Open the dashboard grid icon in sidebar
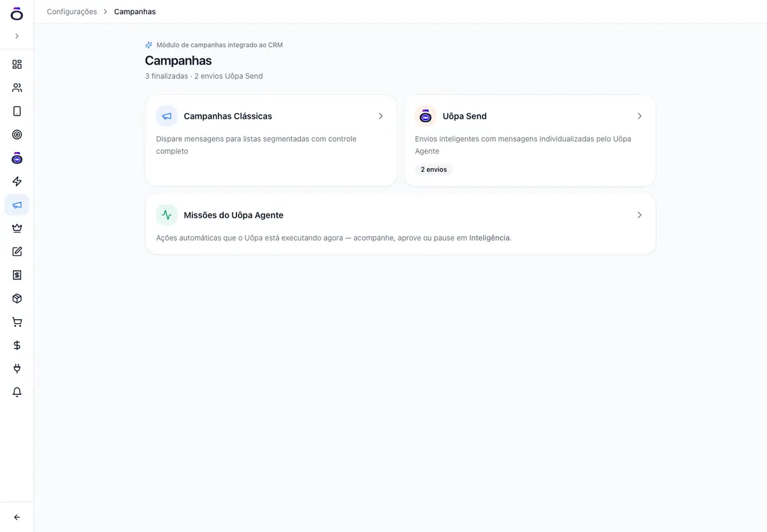 pos(17,65)
